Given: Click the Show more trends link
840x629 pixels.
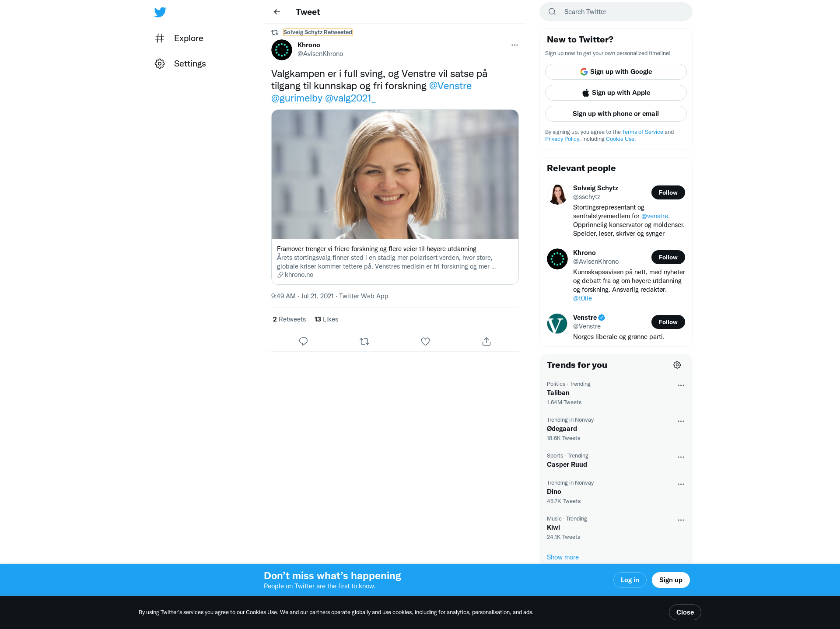Looking at the screenshot, I should coord(563,557).
